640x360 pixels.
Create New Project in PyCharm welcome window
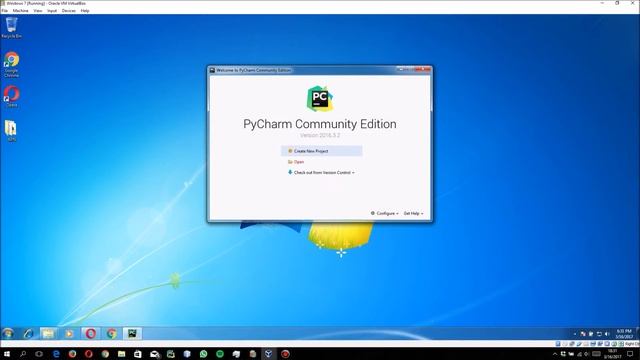pyautogui.click(x=321, y=151)
